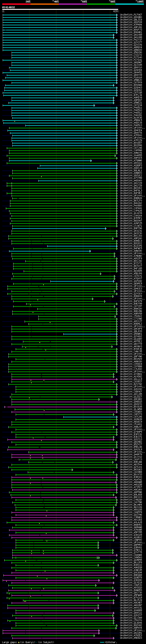Viewport: 146px width, 644px height.
Task: Select the UniRef100_P42737 label
Action: point(131,40)
